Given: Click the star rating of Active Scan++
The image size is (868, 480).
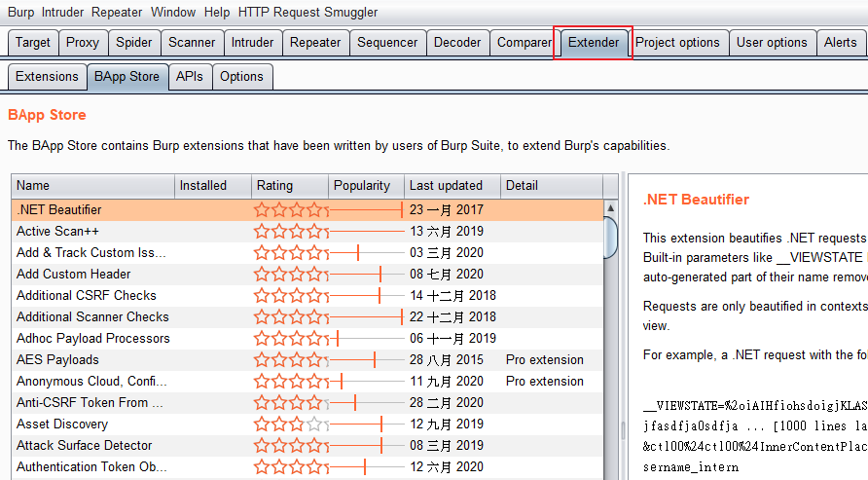Looking at the screenshot, I should [291, 232].
